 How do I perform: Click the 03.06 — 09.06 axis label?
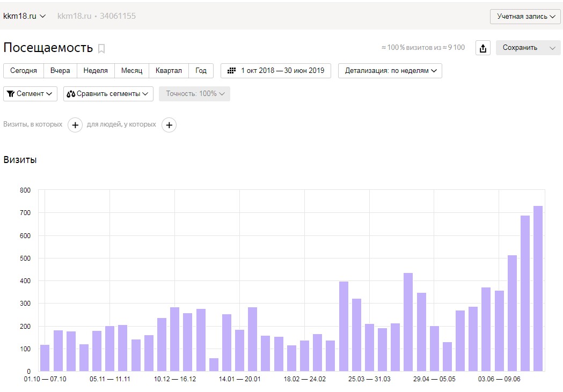coord(499,379)
